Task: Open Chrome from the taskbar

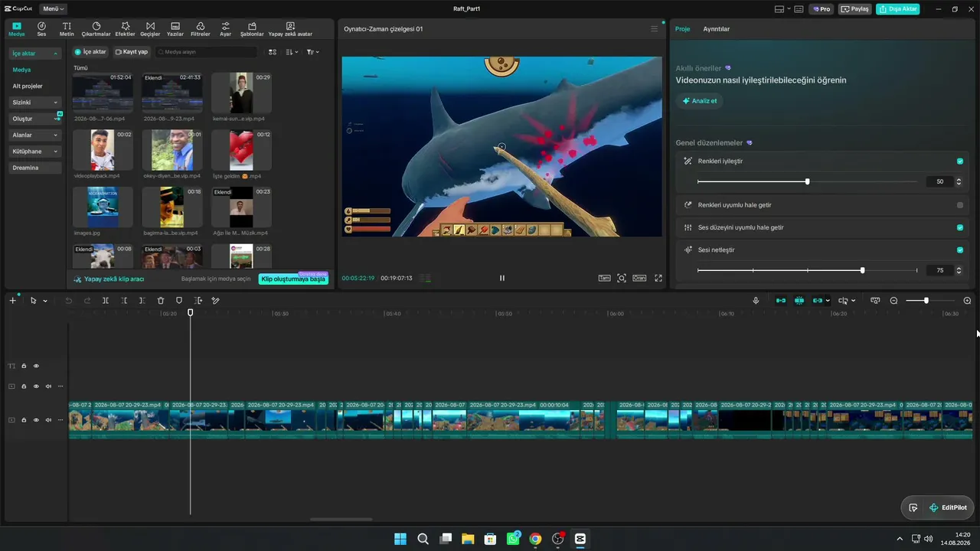Action: click(x=535, y=539)
